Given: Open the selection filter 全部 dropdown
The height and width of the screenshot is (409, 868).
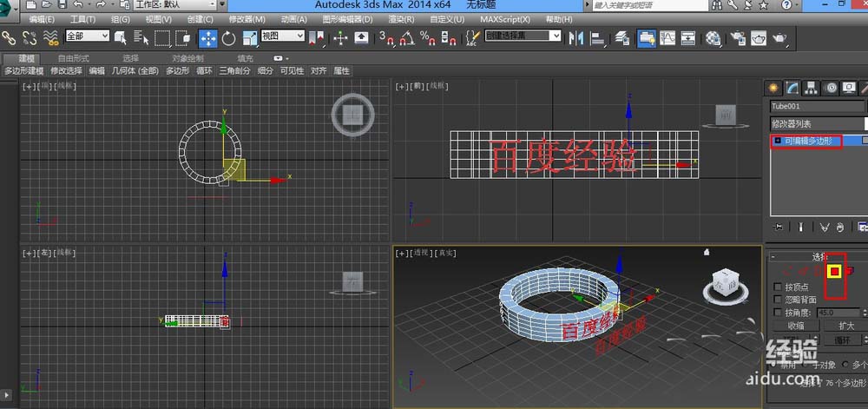Looking at the screenshot, I should 88,36.
